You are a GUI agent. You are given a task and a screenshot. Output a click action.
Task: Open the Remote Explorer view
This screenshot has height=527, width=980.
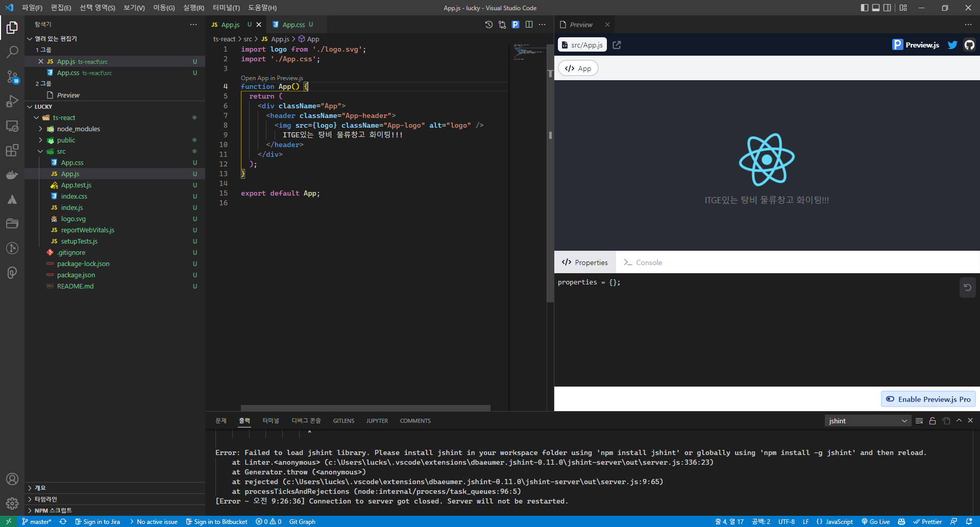click(12, 126)
